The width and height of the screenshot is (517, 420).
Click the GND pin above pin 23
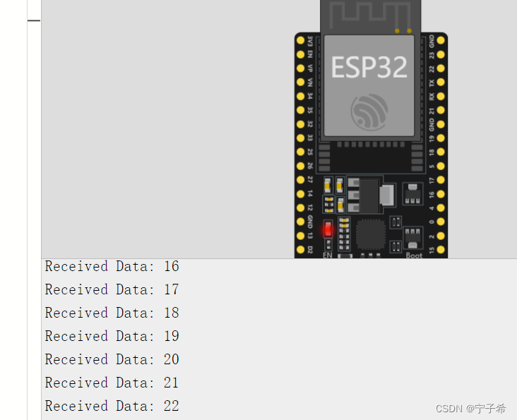pos(441,40)
